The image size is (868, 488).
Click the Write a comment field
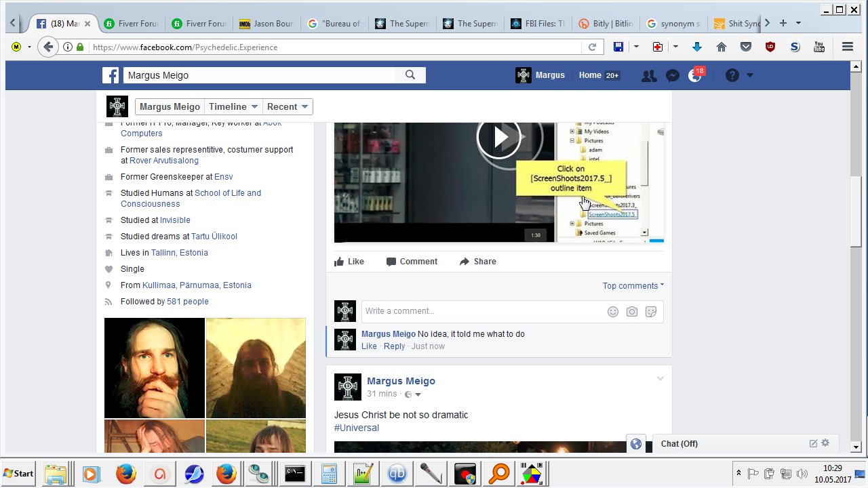pos(481,312)
